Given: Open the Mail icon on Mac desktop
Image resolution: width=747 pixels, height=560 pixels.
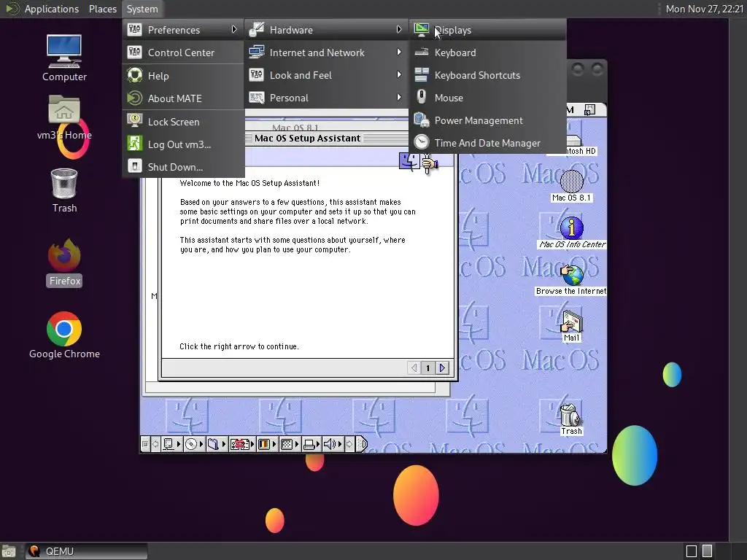Looking at the screenshot, I should point(571,326).
